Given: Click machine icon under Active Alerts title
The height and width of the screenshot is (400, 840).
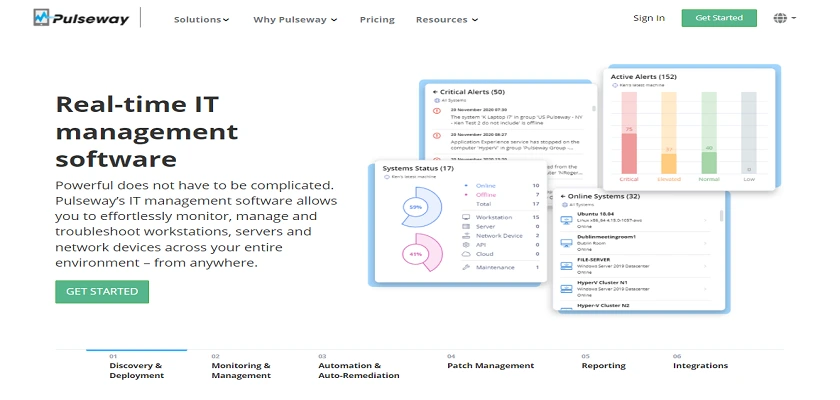Looking at the screenshot, I should [614, 85].
